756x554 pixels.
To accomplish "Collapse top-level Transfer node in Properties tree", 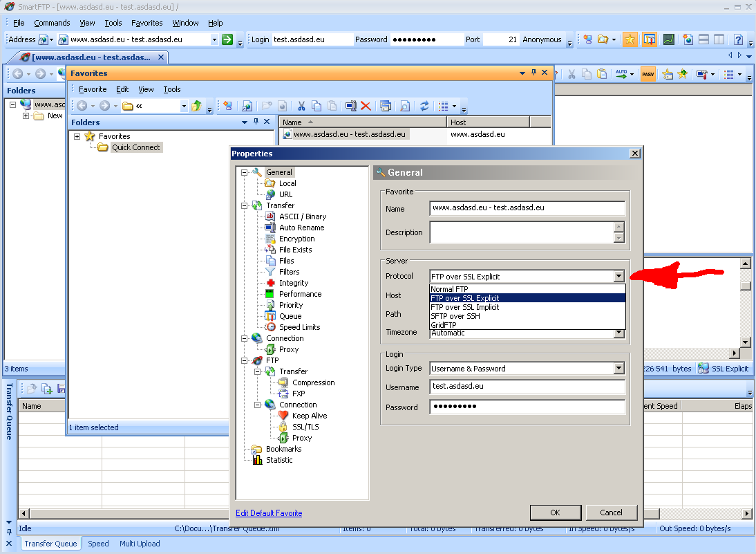I will click(244, 205).
